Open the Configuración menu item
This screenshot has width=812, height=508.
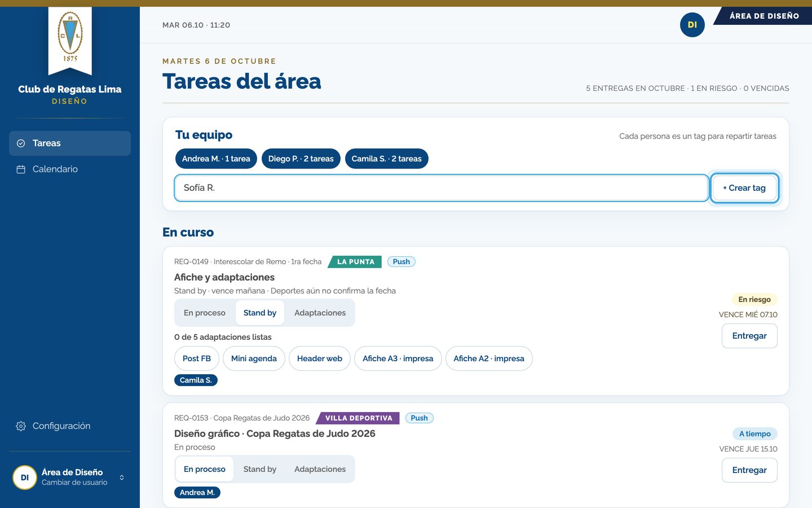click(70, 426)
